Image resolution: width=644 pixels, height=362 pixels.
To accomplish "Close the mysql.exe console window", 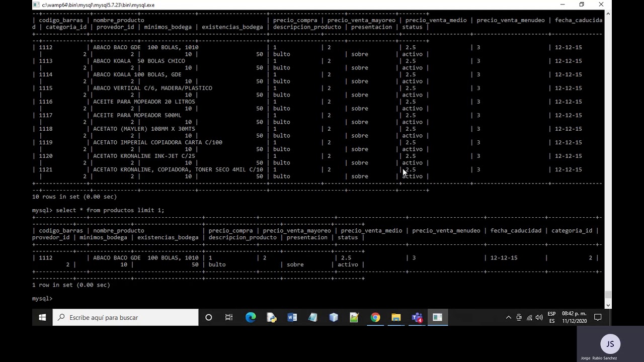I will (x=601, y=5).
